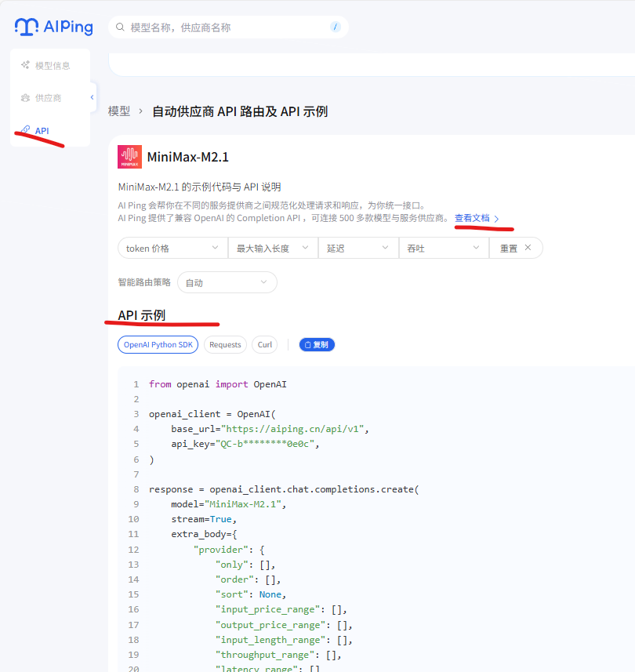This screenshot has width=635, height=672.
Task: Click the provider sidebar icon
Action: [x=25, y=98]
